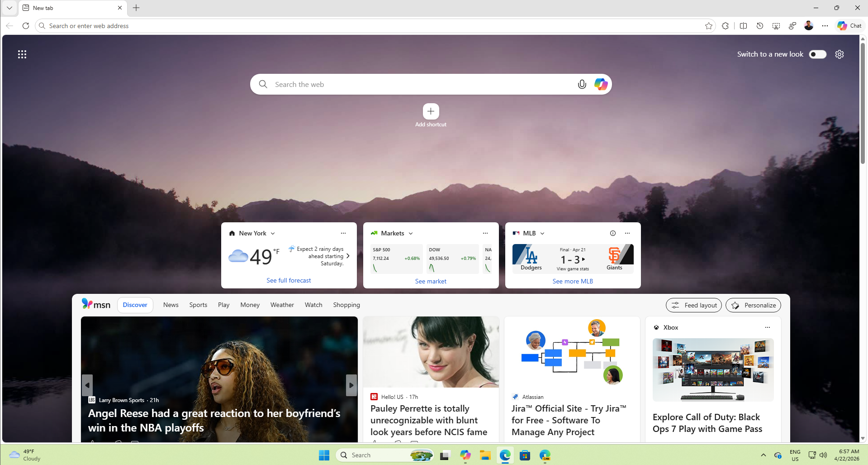Open the Extensions puzzle icon
The image size is (868, 465).
(725, 26)
